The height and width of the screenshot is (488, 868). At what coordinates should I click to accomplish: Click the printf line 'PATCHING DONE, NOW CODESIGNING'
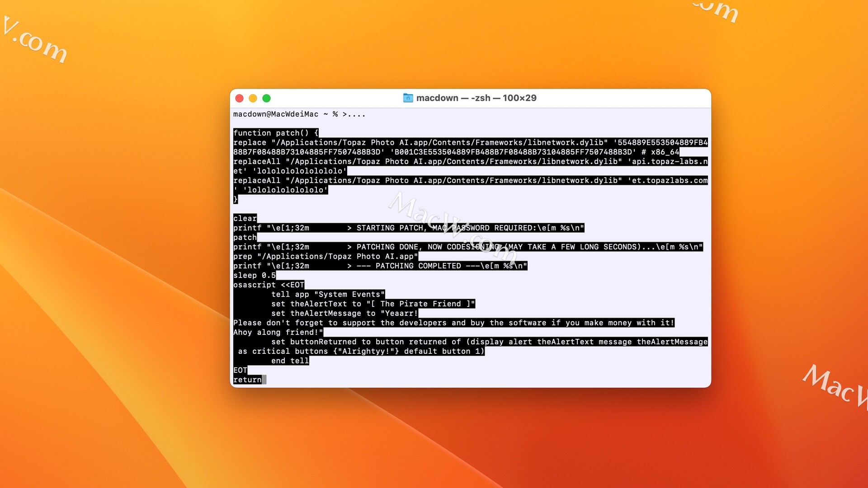point(468,247)
